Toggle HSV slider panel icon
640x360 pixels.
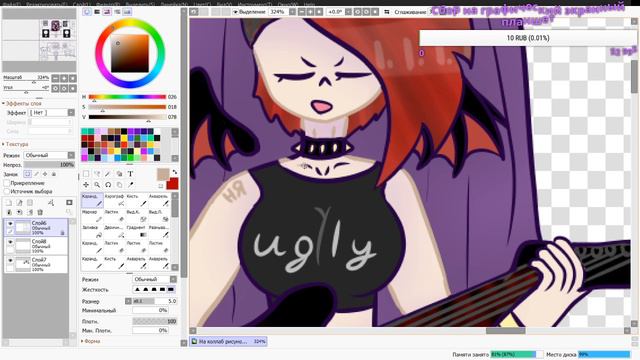point(107,12)
